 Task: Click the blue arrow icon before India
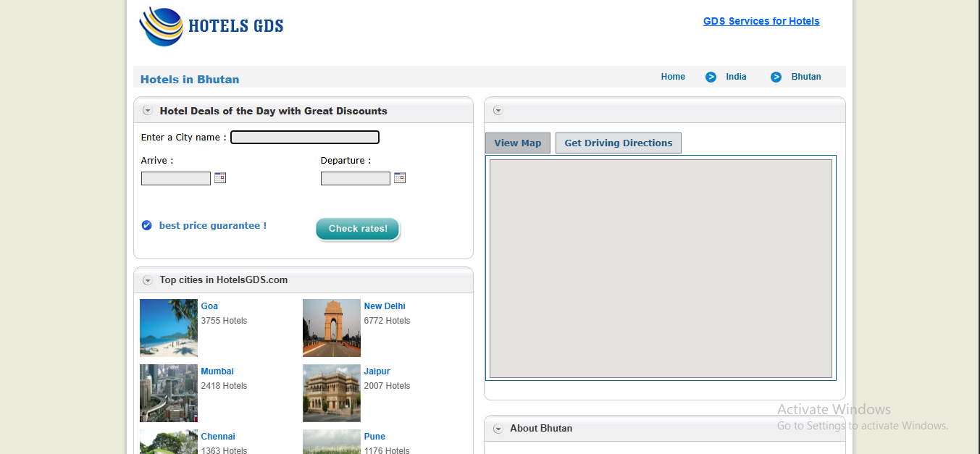pos(711,77)
